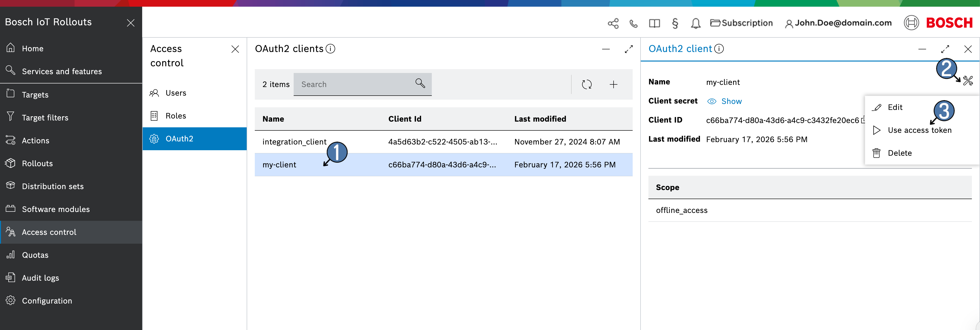Open the notifications bell
Screen dimensions: 980x330
point(695,23)
